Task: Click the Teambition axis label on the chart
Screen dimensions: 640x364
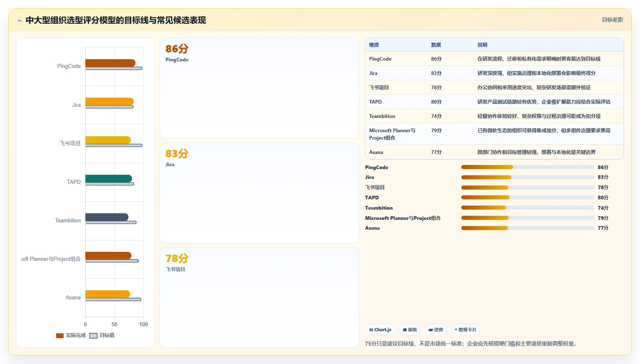Action: (x=68, y=221)
